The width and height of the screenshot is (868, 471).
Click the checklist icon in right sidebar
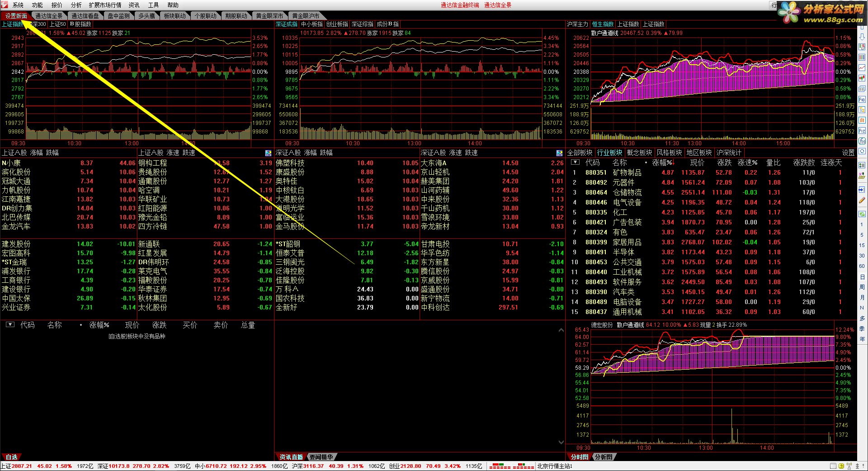[x=862, y=166]
